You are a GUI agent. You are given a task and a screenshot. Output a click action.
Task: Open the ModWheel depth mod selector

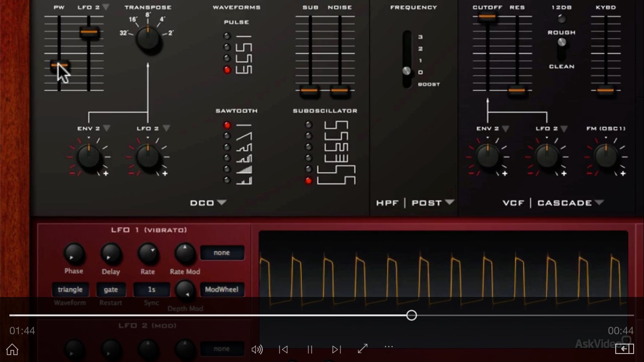tap(222, 289)
